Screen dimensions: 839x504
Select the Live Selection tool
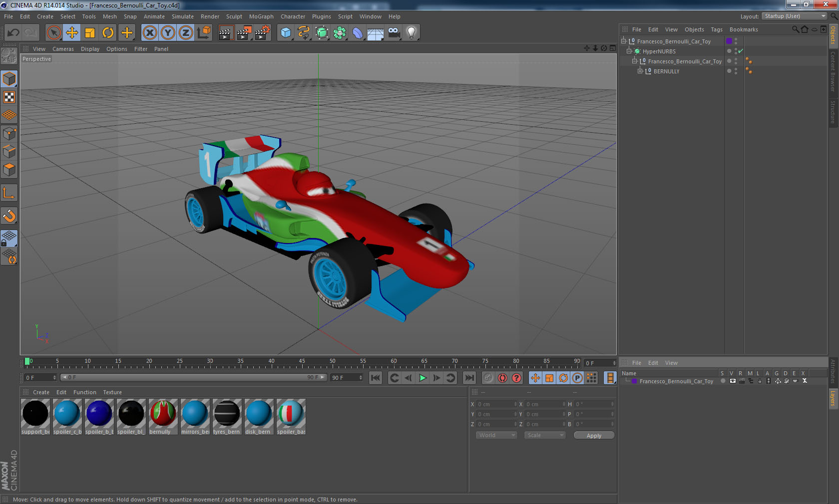(54, 33)
